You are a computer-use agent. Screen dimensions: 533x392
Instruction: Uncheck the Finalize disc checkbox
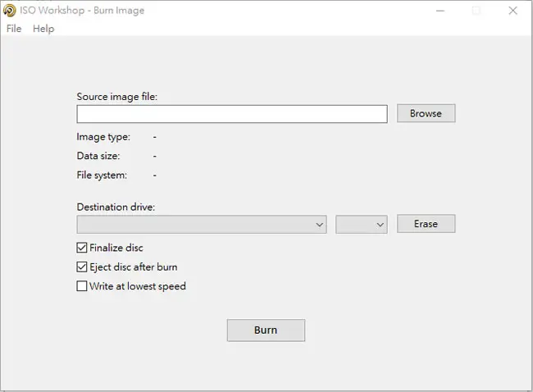click(81, 248)
